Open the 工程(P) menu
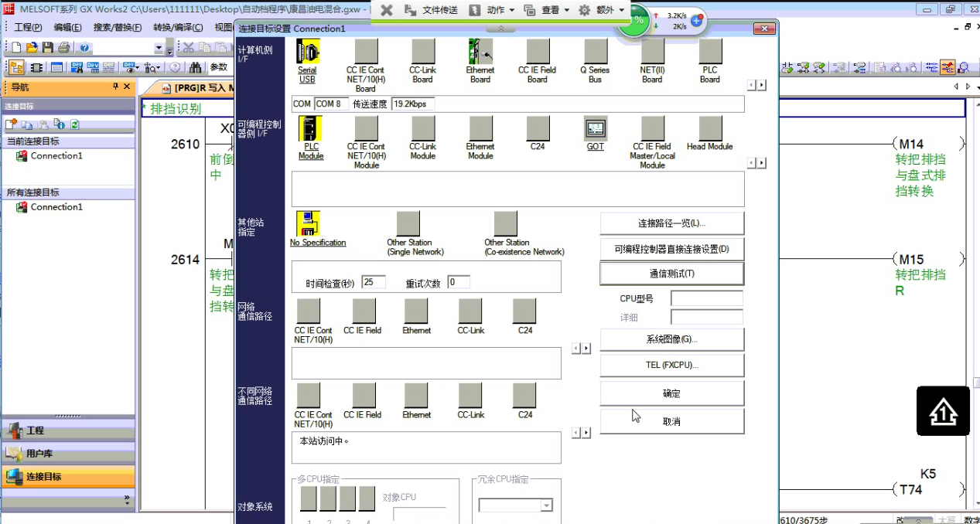Screen dimensions: 980x524 pyautogui.click(x=28, y=28)
